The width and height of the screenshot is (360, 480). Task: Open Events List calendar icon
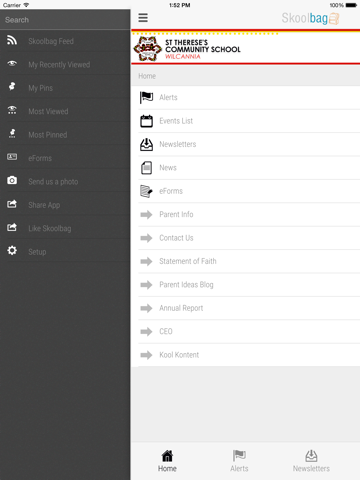[146, 121]
